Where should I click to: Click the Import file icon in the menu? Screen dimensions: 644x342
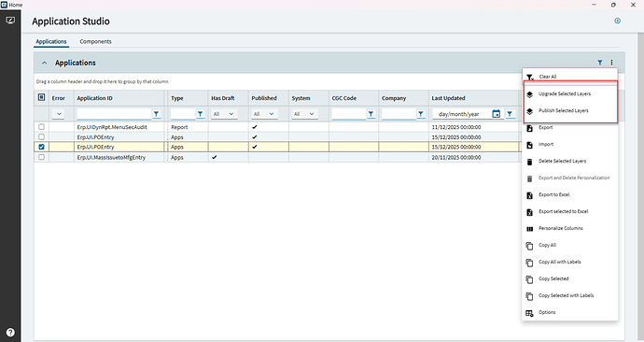[530, 145]
